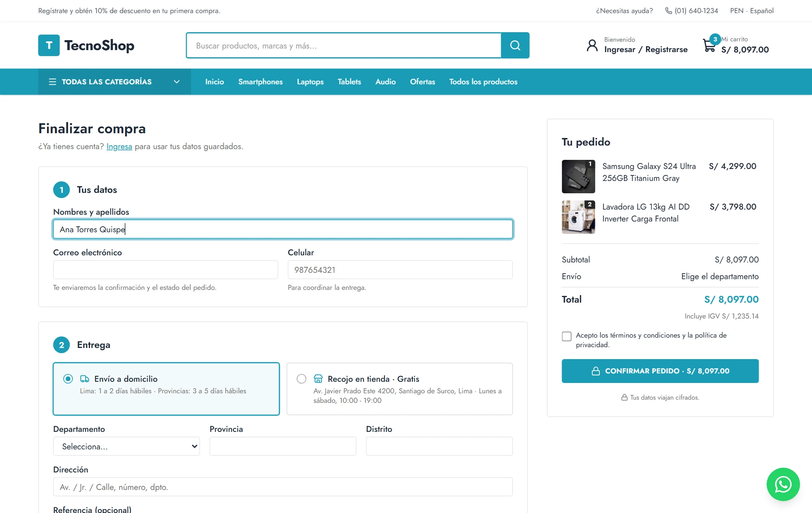
Task: Click price S/ 3,798.00 of Lavadora item
Action: pos(733,207)
